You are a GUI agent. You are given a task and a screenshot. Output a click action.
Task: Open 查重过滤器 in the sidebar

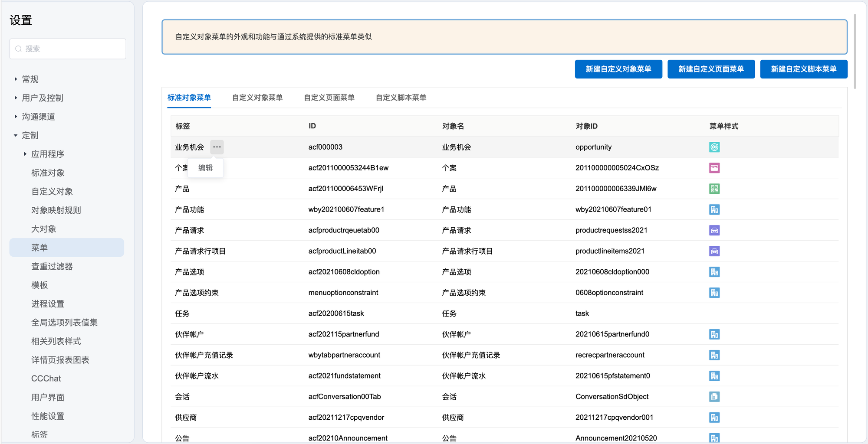[52, 266]
